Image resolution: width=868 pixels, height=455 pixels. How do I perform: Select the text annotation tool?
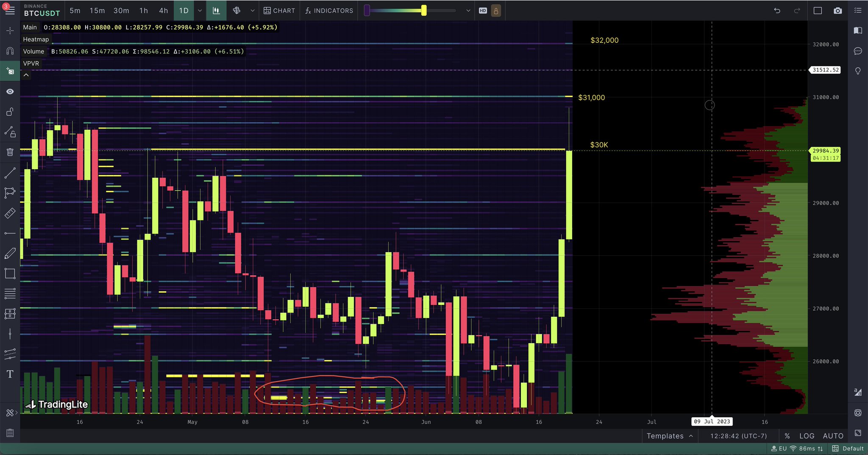click(10, 374)
